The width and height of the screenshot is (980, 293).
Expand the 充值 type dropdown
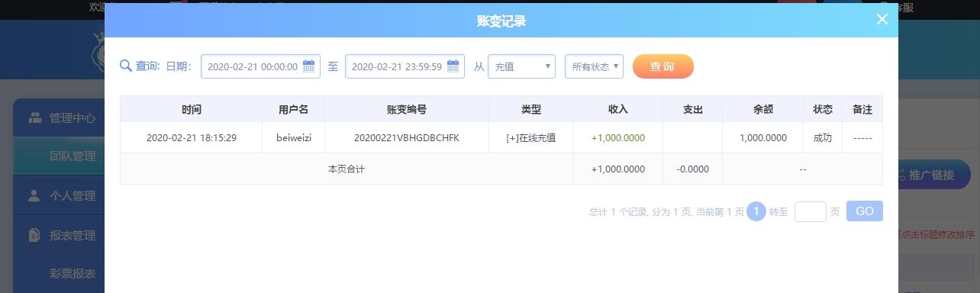pyautogui.click(x=521, y=66)
